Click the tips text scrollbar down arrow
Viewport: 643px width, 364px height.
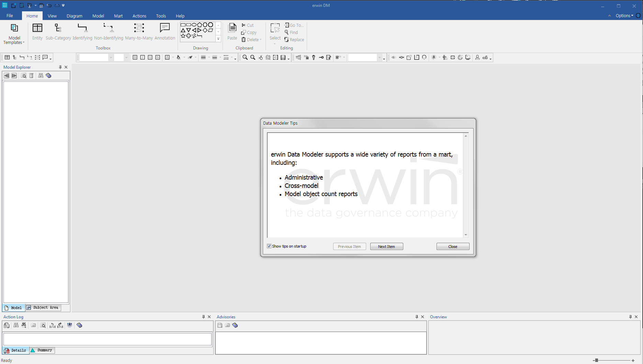coord(466,235)
